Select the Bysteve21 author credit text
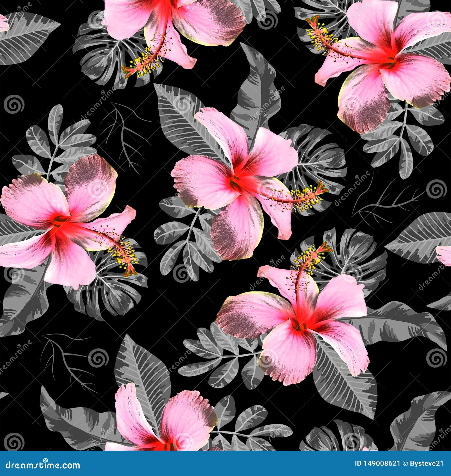The width and height of the screenshot is (451, 476). point(426,463)
